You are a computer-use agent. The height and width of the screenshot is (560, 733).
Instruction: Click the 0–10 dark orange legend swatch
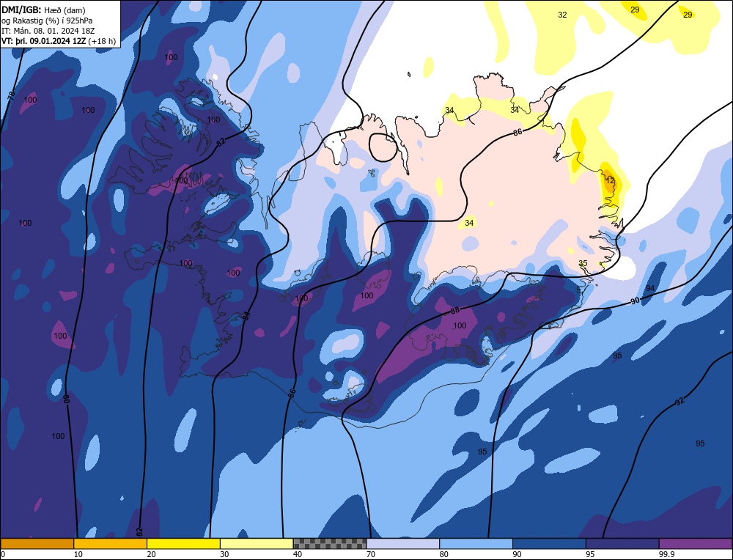coord(37,544)
